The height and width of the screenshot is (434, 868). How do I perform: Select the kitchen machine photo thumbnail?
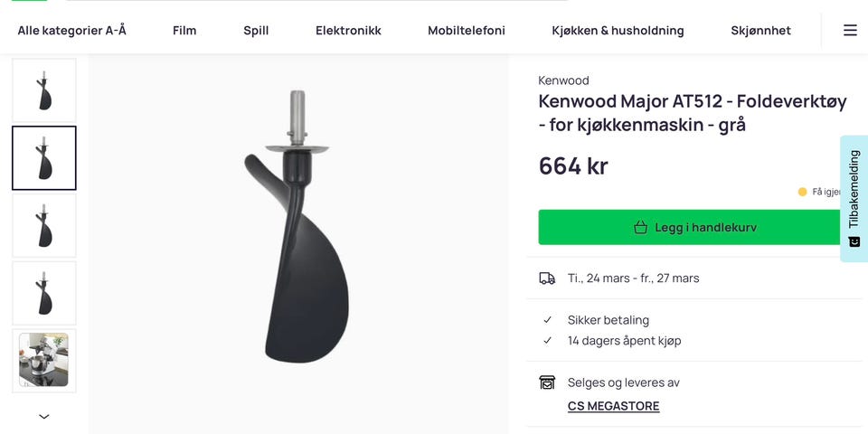44,361
